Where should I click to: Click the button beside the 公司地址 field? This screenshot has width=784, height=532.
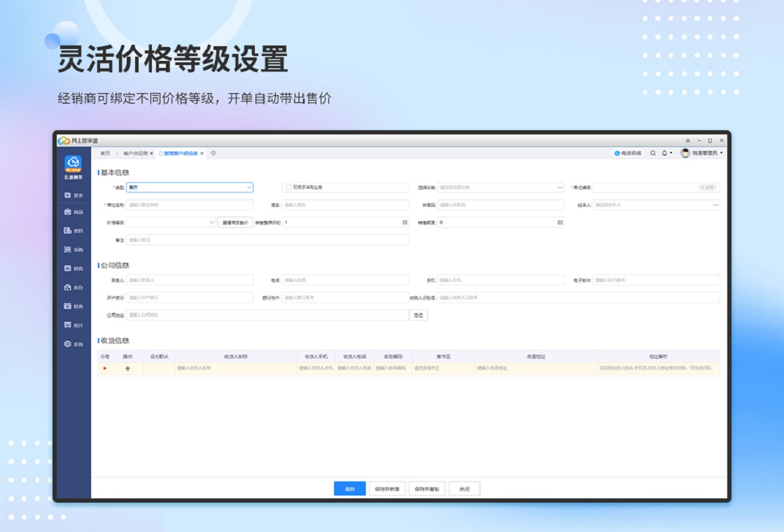pos(419,315)
